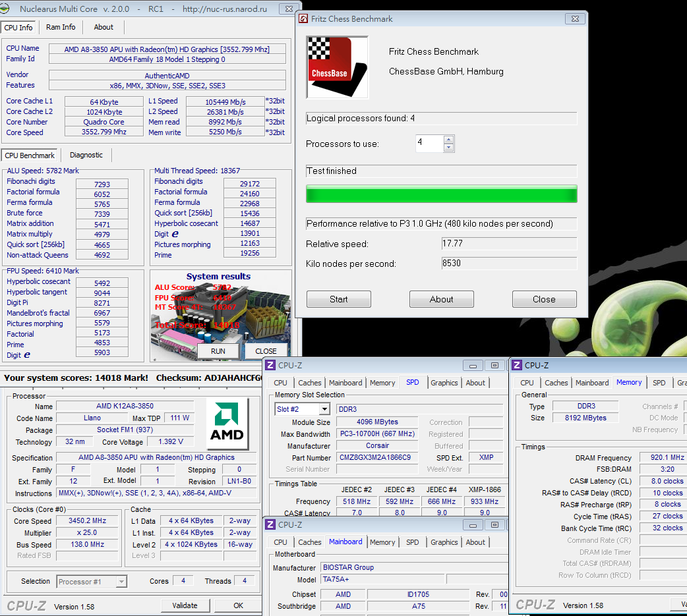Click the Fritz Chess Benchmark title icon
The height and width of the screenshot is (616, 687).
[x=303, y=19]
